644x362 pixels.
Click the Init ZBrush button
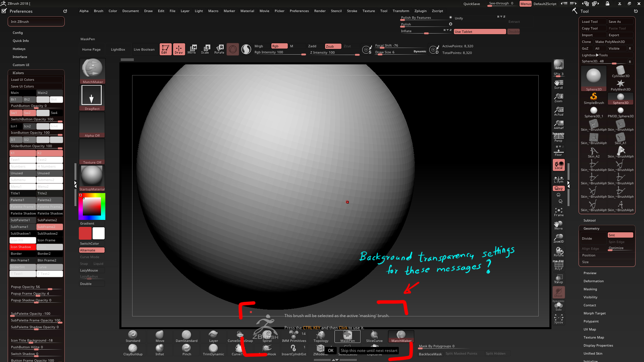pyautogui.click(x=36, y=21)
